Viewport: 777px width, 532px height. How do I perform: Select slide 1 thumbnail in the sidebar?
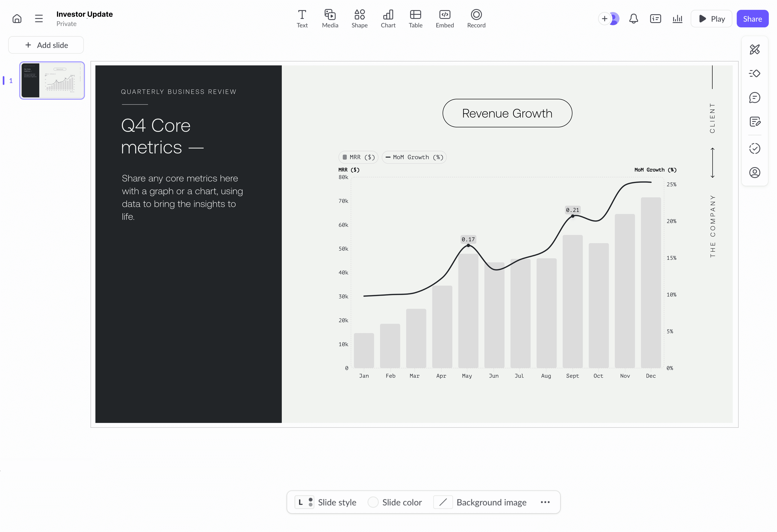pyautogui.click(x=52, y=80)
